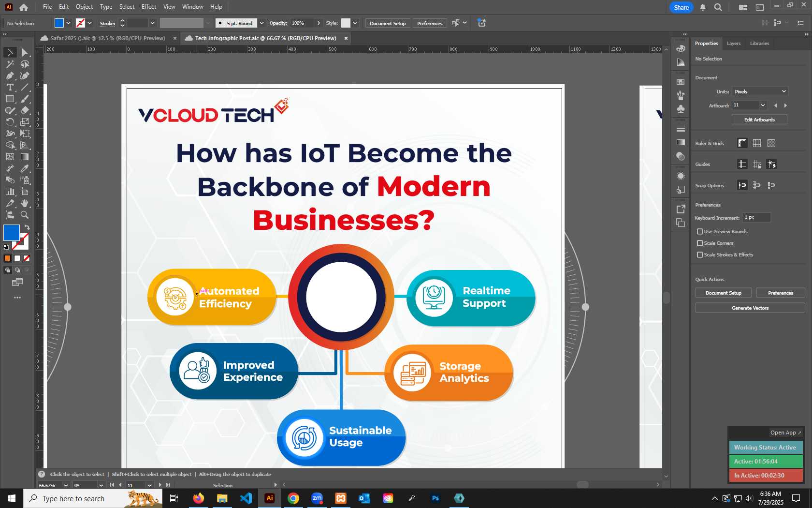Click the Keyboard Increment input field
This screenshot has height=508, width=812.
[757, 218]
